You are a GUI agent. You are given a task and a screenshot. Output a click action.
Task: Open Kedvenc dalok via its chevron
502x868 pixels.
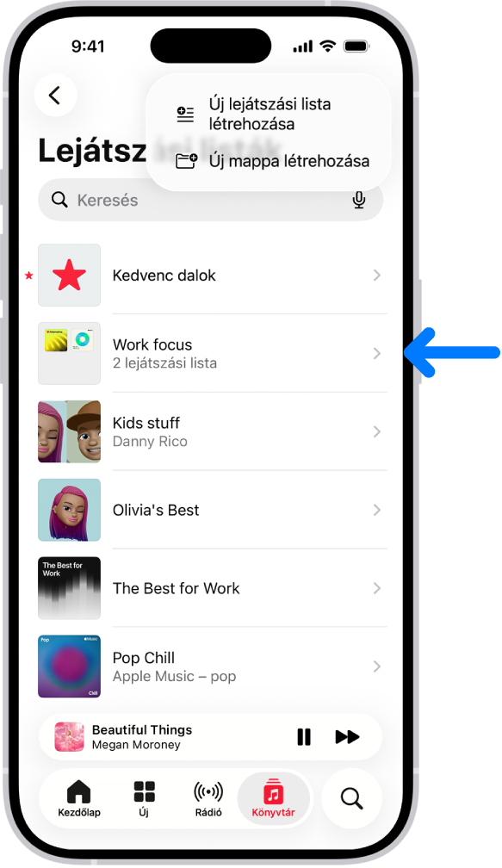coord(377,276)
